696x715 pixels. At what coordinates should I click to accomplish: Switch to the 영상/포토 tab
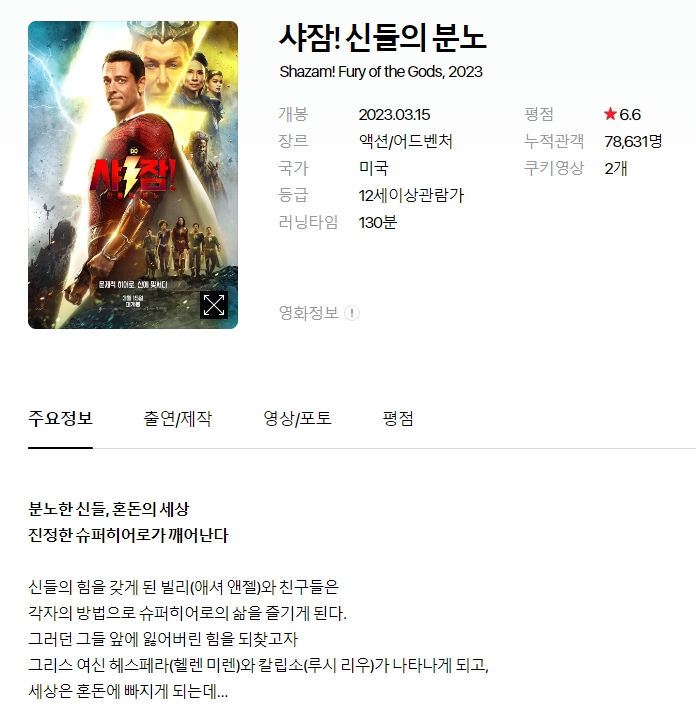[297, 418]
